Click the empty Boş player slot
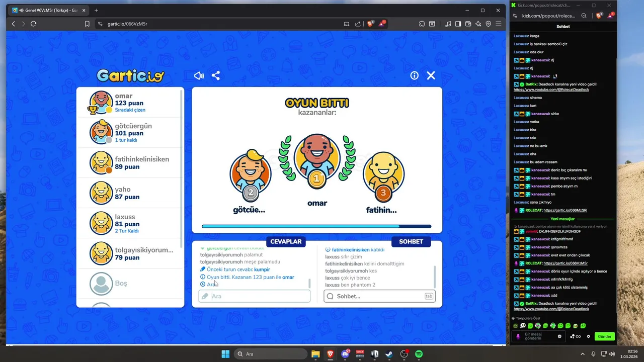This screenshot has height=362, width=644. click(130, 284)
